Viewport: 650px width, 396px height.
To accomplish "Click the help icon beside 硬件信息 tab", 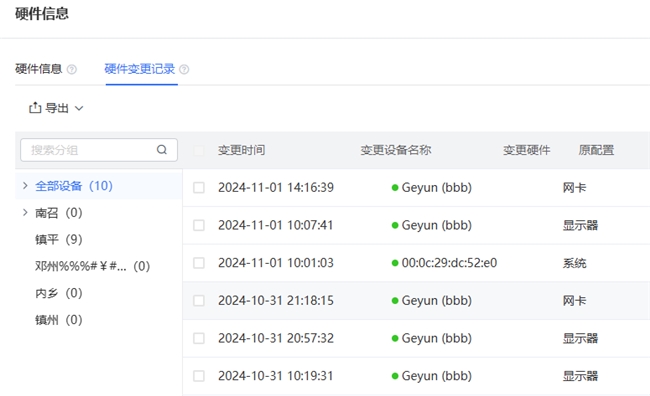I will pyautogui.click(x=72, y=69).
